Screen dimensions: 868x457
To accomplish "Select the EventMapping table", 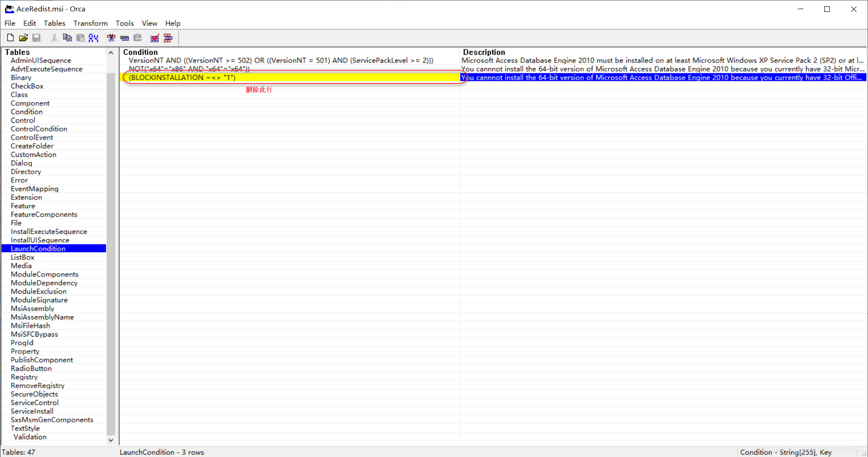I will [x=34, y=189].
